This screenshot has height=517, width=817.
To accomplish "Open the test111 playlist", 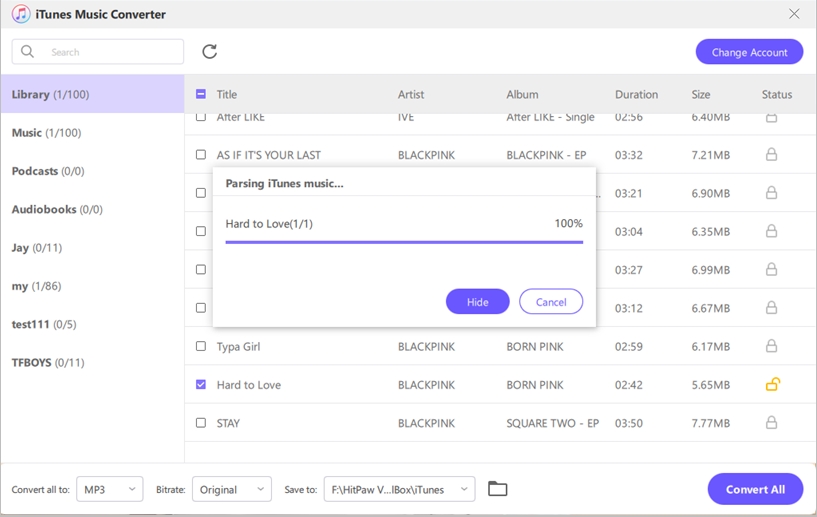I will (92, 324).
